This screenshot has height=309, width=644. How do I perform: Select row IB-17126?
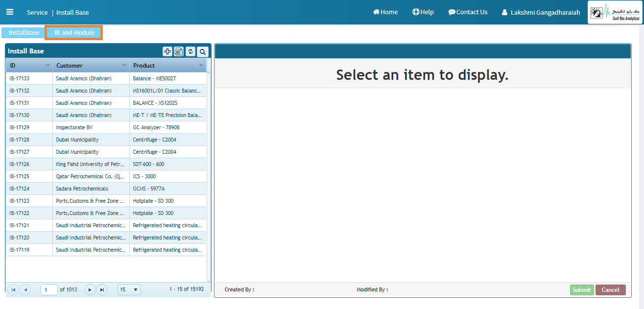tap(106, 164)
